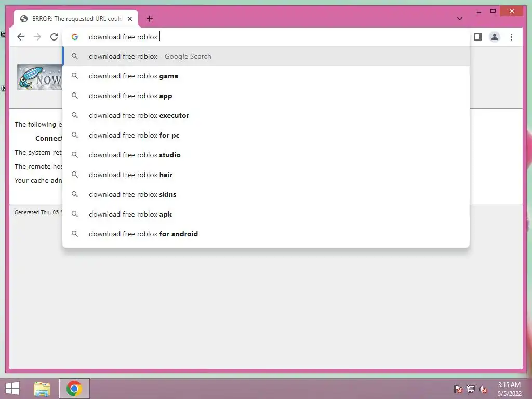Click the magnifier icon beside 'executor' suggestion
The image size is (532, 399).
[x=75, y=115]
